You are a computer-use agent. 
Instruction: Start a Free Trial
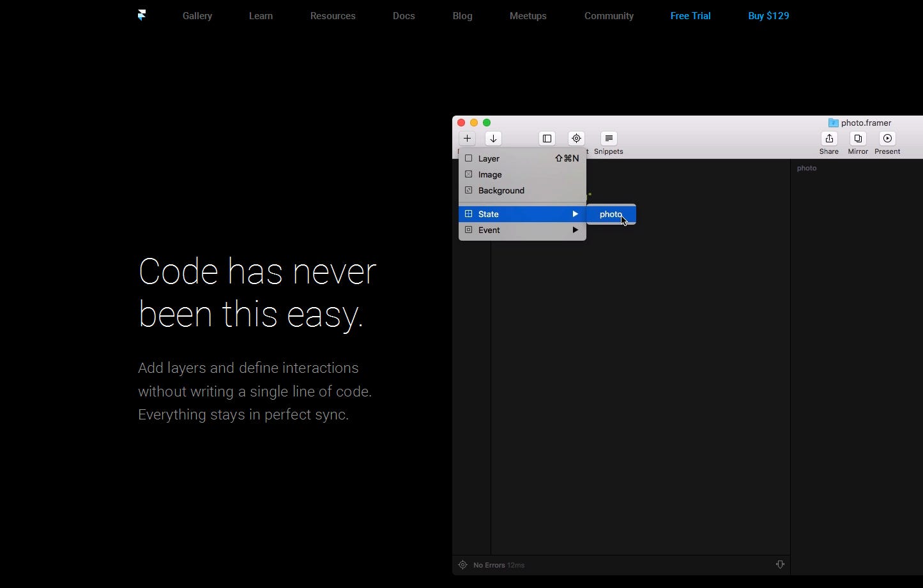[690, 16]
